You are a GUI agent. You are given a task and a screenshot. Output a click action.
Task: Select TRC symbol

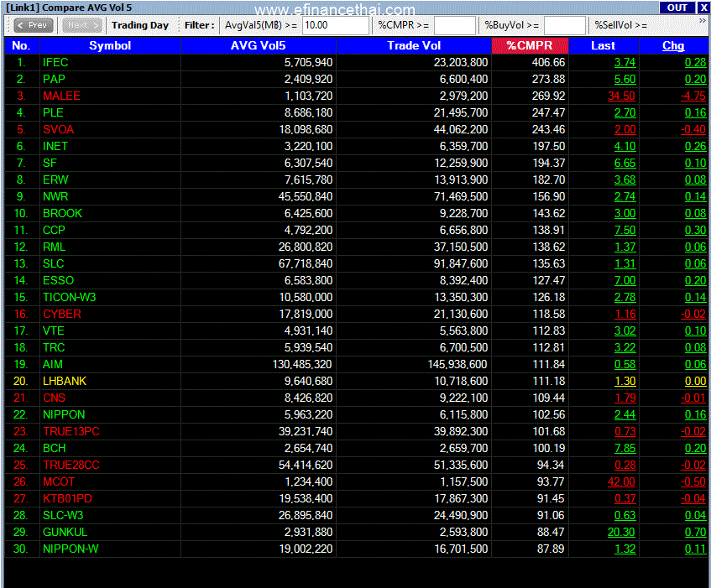click(54, 347)
